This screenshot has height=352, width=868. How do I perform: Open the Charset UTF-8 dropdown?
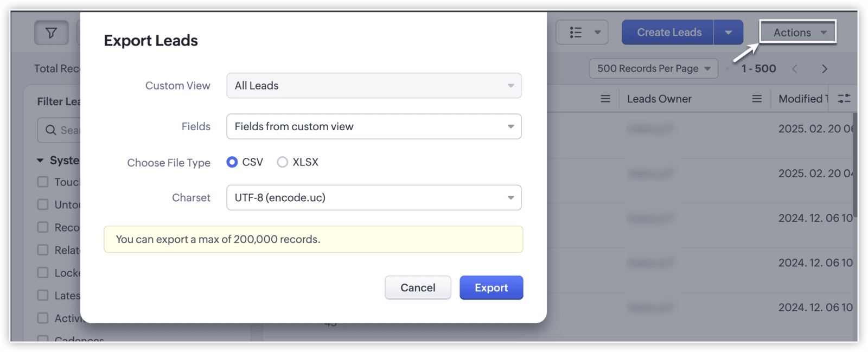[x=374, y=197]
